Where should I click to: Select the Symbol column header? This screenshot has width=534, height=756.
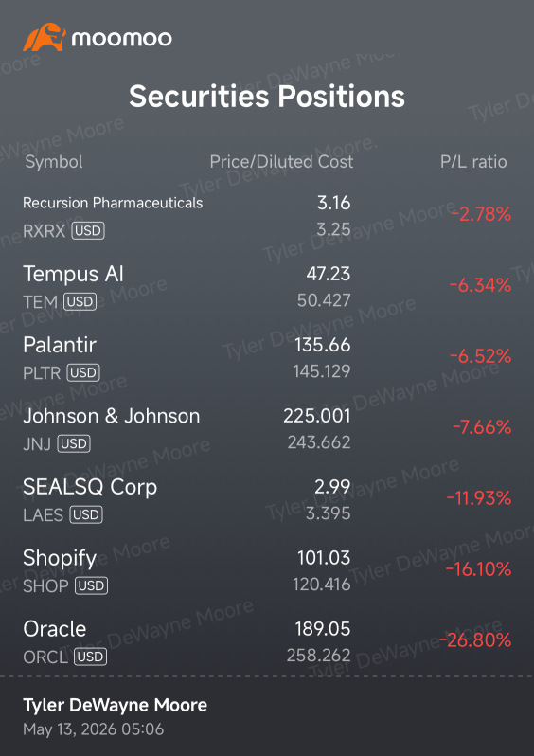[x=54, y=162]
